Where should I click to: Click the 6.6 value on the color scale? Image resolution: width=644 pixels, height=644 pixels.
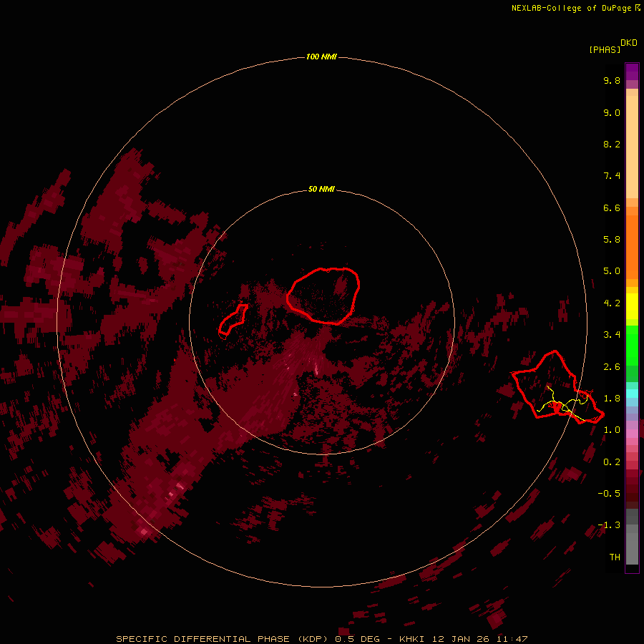[612, 208]
